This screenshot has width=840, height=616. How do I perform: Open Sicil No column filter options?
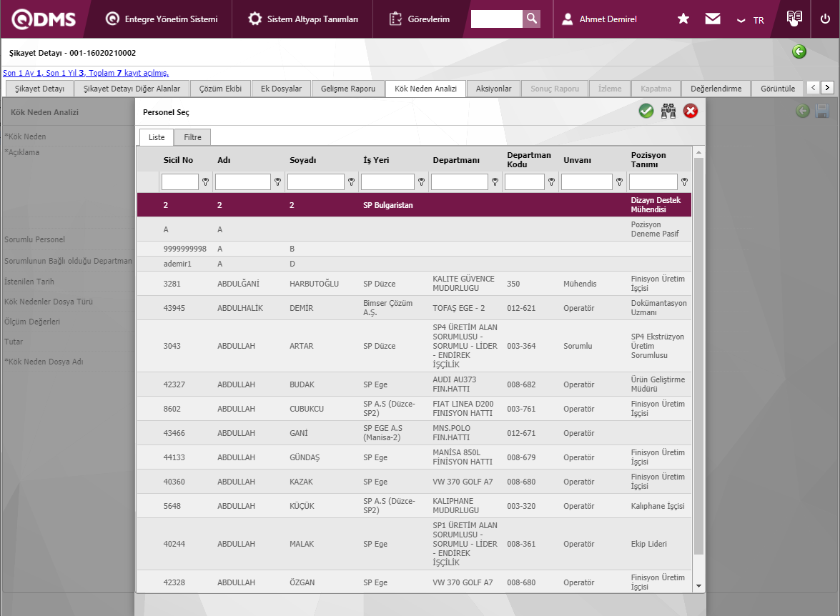click(x=205, y=182)
